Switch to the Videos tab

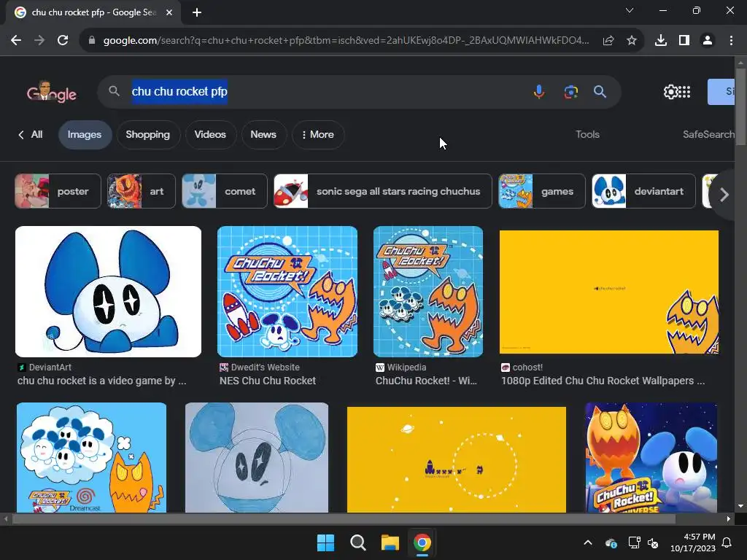[210, 134]
